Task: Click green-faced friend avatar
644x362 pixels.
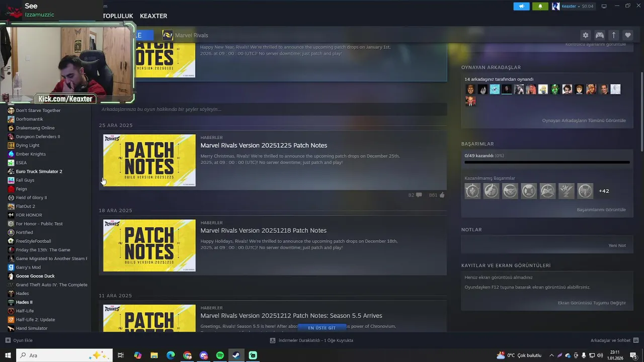Action: point(555,89)
